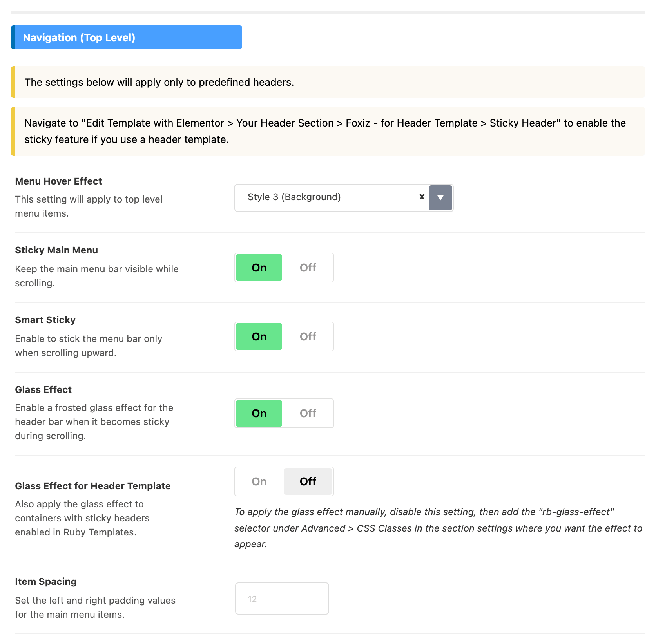Open the Menu Hover Effect dropdown arrow
Screen dimensions: 656x644
click(440, 198)
